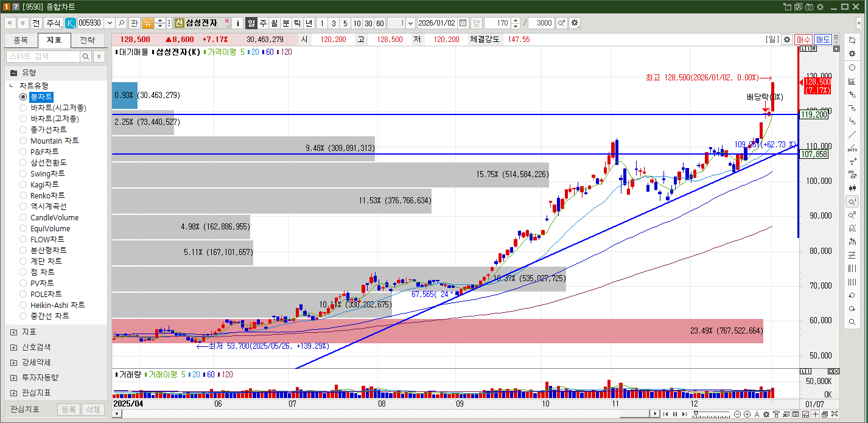Select the 분 minute period button
868x423 pixels.
click(286, 23)
